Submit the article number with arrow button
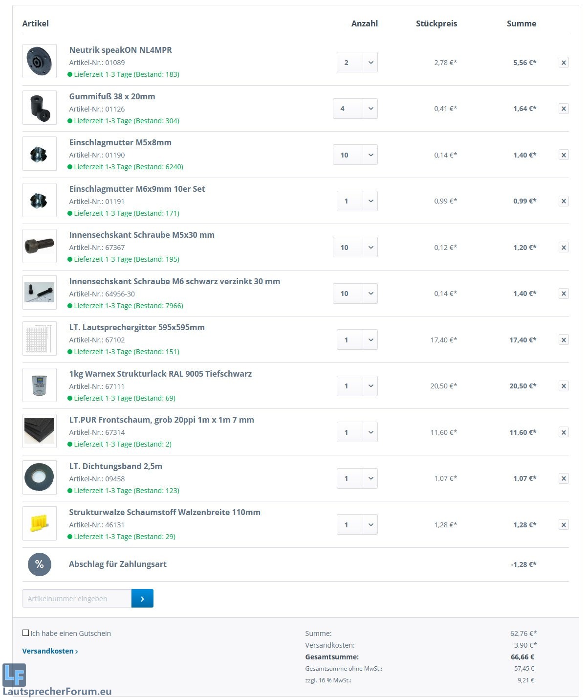The width and height of the screenshot is (588, 700). (x=142, y=599)
